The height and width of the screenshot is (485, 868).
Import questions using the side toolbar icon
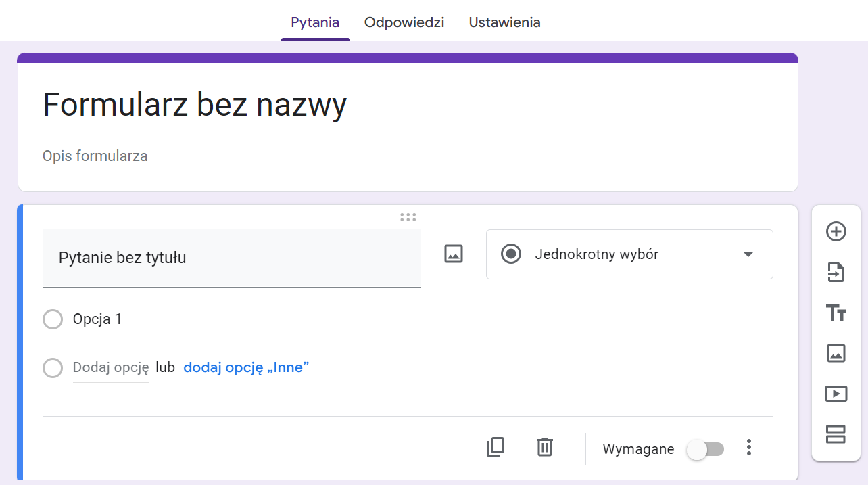(x=836, y=272)
